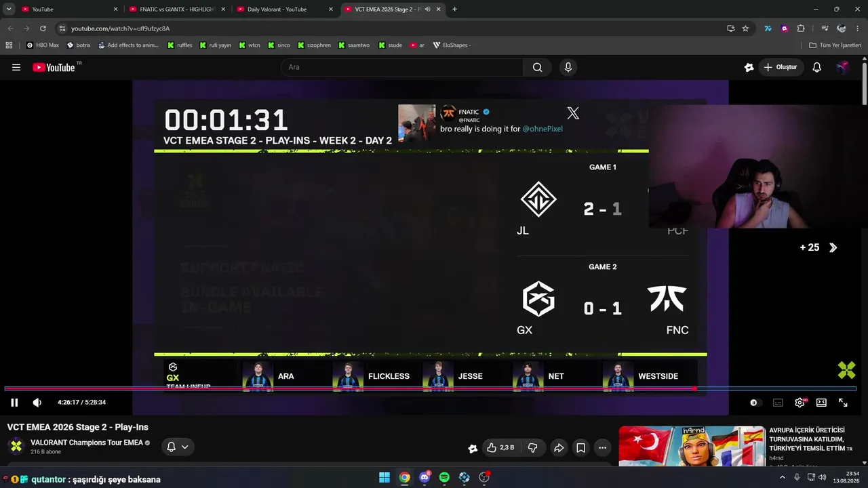Open the player settings gear
The width and height of the screenshot is (868, 488).
(x=800, y=403)
